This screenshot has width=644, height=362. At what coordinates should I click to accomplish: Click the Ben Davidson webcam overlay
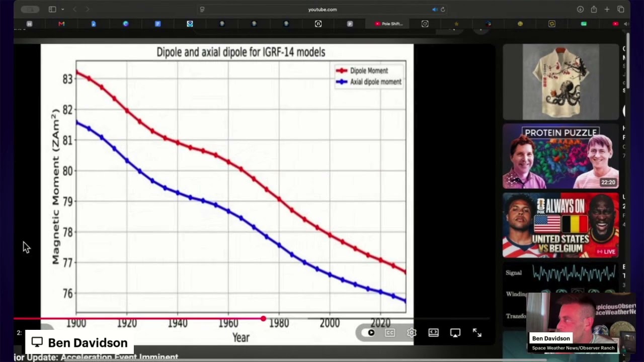pyautogui.click(x=581, y=323)
